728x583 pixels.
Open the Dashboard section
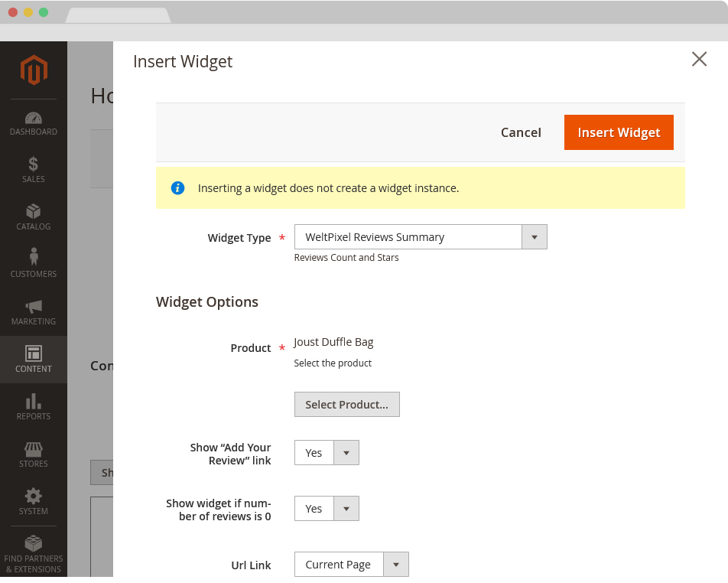point(34,123)
